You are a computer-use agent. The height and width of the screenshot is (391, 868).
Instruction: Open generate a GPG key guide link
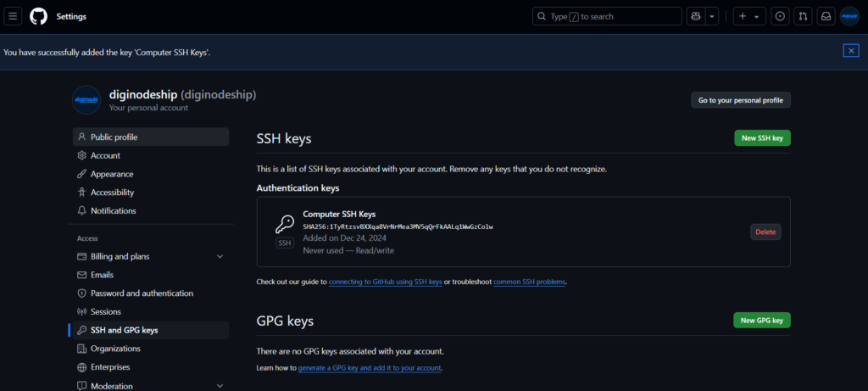[370, 368]
